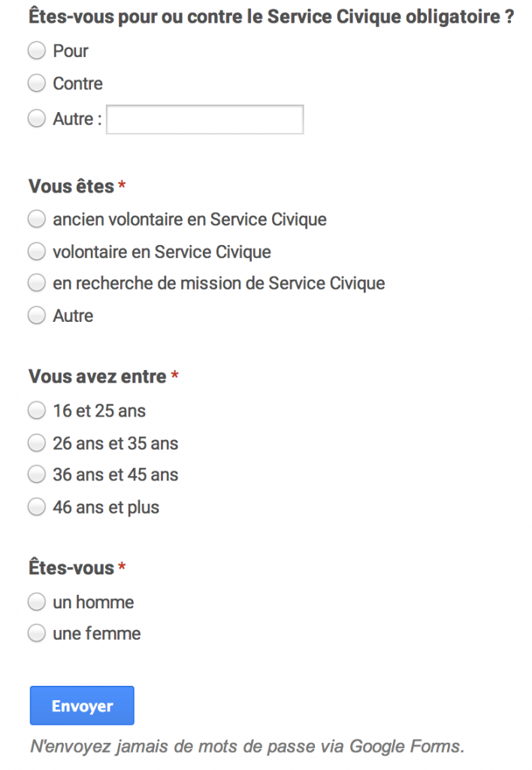
Task: Click the 'un homme' label text
Action: coord(93,602)
